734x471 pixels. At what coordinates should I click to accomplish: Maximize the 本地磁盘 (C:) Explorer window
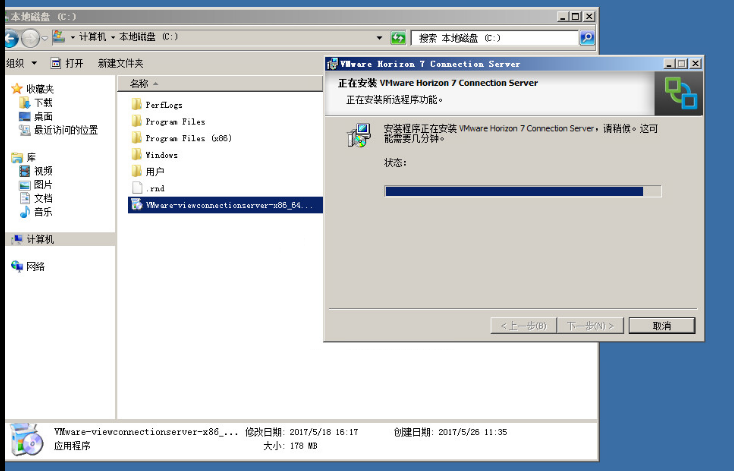click(576, 16)
